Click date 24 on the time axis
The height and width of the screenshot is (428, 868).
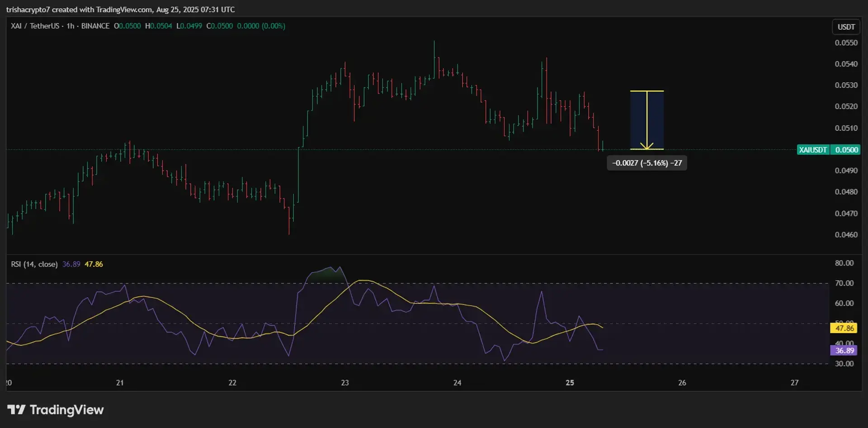[x=458, y=383]
